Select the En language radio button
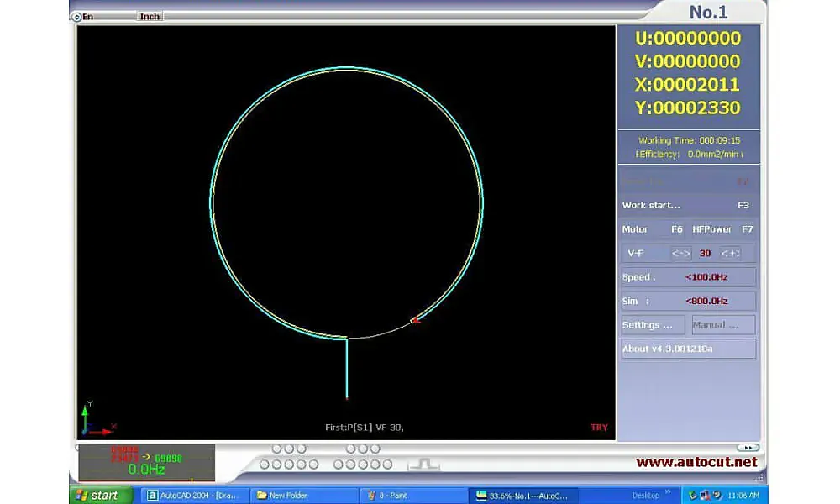Viewport: 840px width, 504px height. (x=76, y=17)
